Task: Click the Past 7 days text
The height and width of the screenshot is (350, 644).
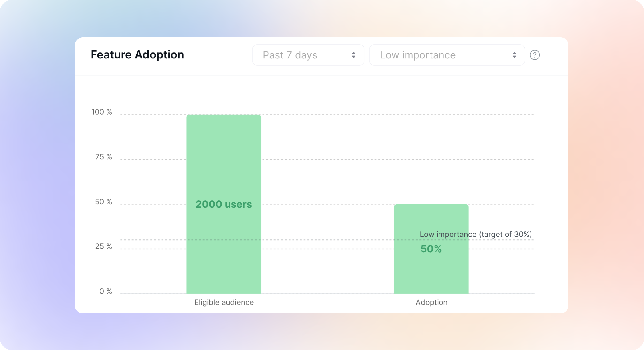Action: click(290, 55)
